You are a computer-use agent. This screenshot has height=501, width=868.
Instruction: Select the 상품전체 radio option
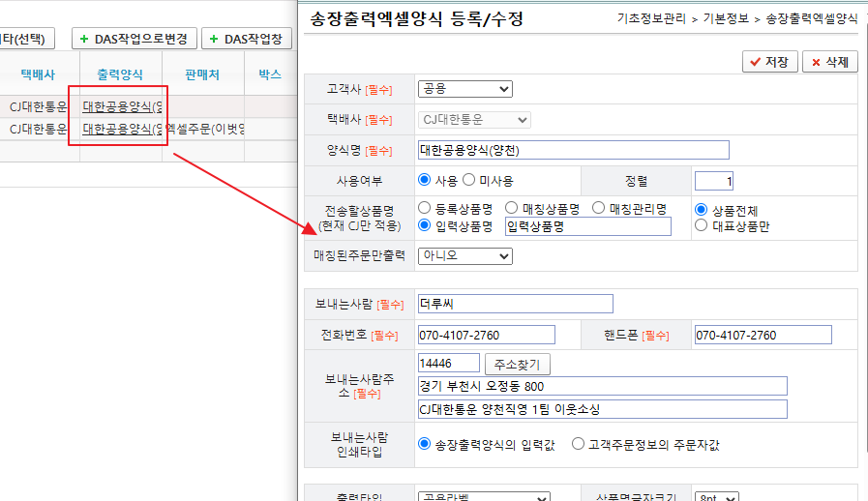click(x=702, y=210)
